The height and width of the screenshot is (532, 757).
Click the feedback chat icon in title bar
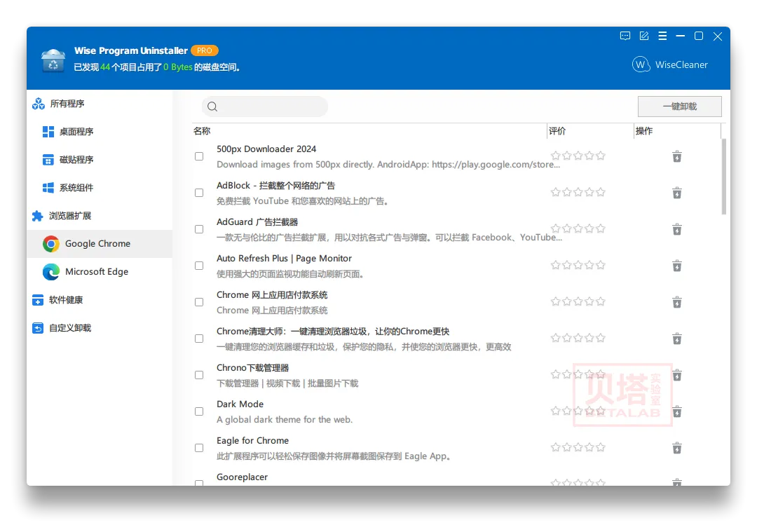[625, 36]
